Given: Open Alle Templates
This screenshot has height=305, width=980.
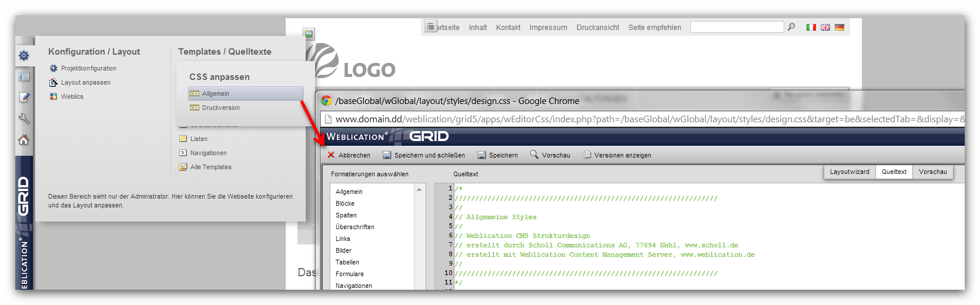Looking at the screenshot, I should pyautogui.click(x=211, y=167).
